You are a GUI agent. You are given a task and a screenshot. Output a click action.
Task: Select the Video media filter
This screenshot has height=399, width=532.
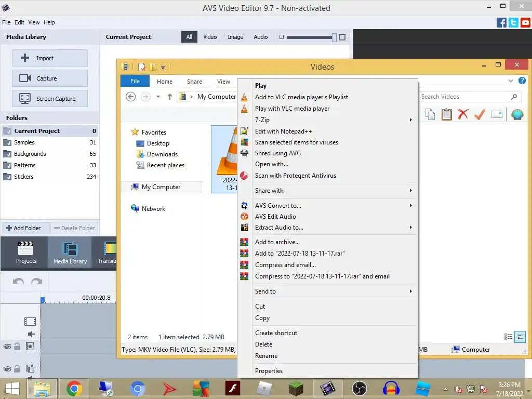point(210,37)
